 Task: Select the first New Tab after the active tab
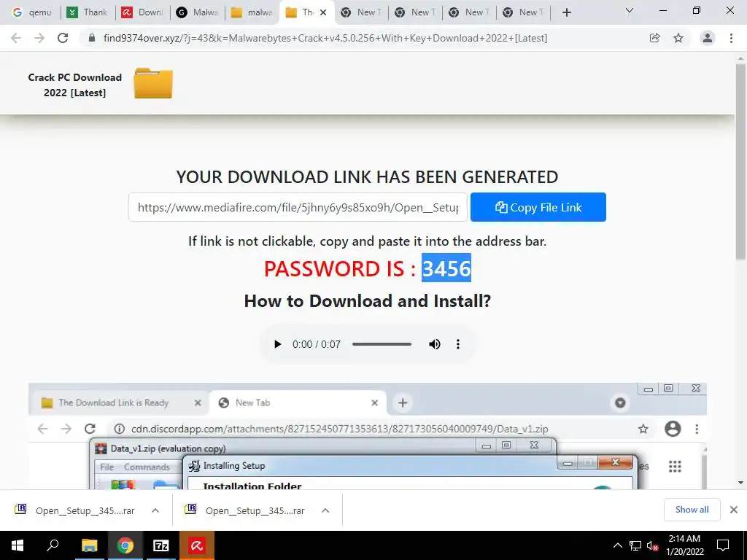[x=362, y=12]
